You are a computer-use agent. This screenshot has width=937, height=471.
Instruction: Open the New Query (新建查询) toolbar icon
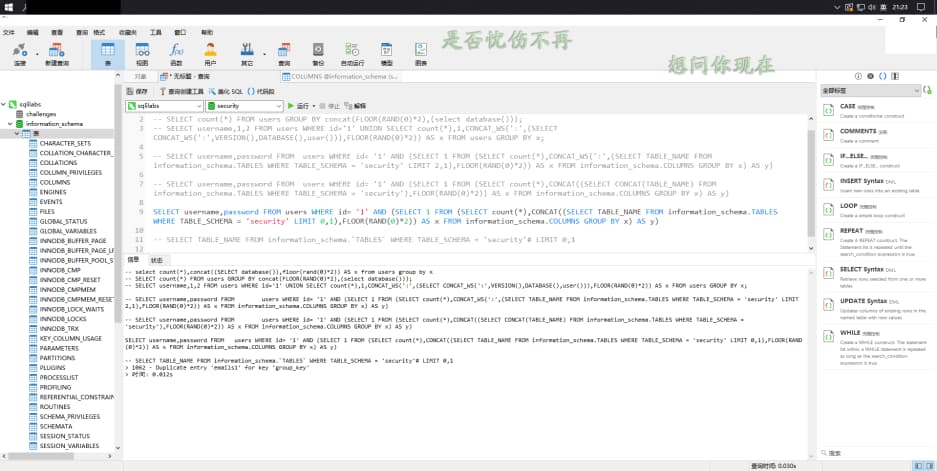click(x=57, y=54)
